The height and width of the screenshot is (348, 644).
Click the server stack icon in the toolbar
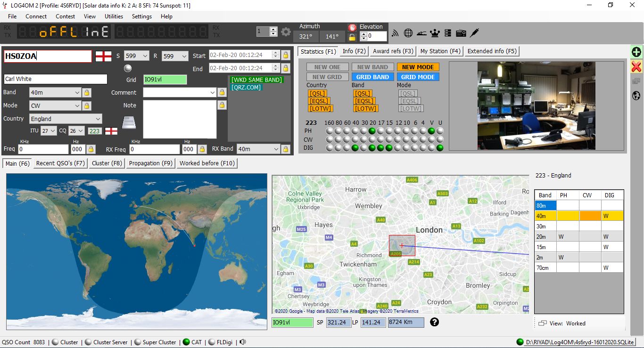pyautogui.click(x=448, y=33)
